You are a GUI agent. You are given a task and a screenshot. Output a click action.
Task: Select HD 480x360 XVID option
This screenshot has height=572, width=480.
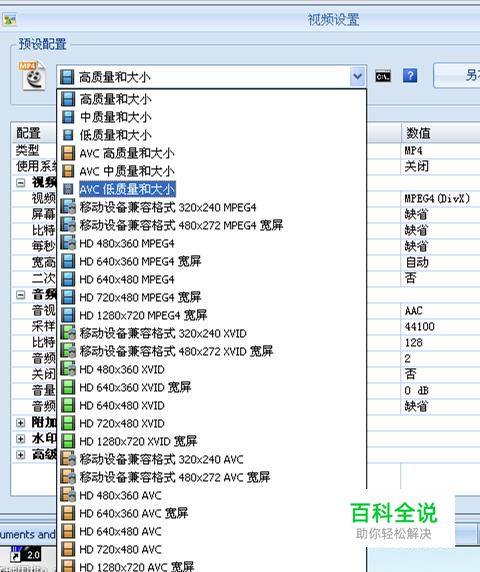pyautogui.click(x=212, y=369)
